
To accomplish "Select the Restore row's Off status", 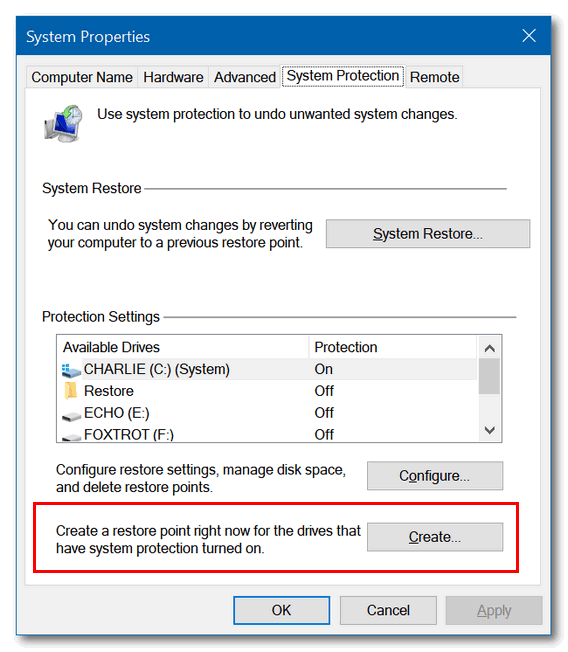I will click(324, 391).
